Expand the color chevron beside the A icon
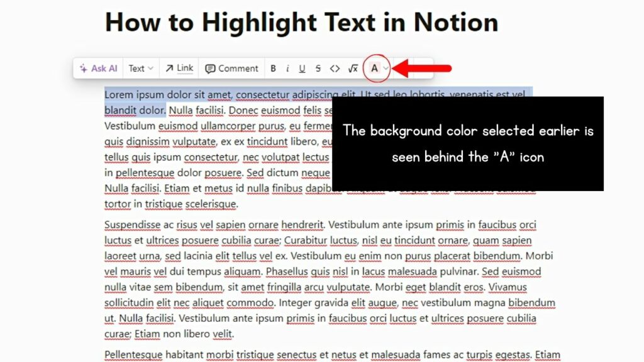This screenshot has height=362, width=644. [x=386, y=68]
